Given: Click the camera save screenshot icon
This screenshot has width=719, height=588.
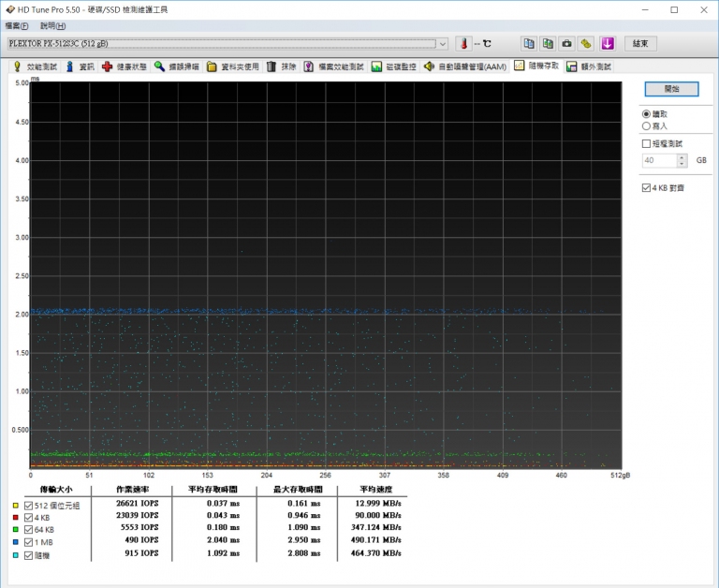Looking at the screenshot, I should 566,44.
